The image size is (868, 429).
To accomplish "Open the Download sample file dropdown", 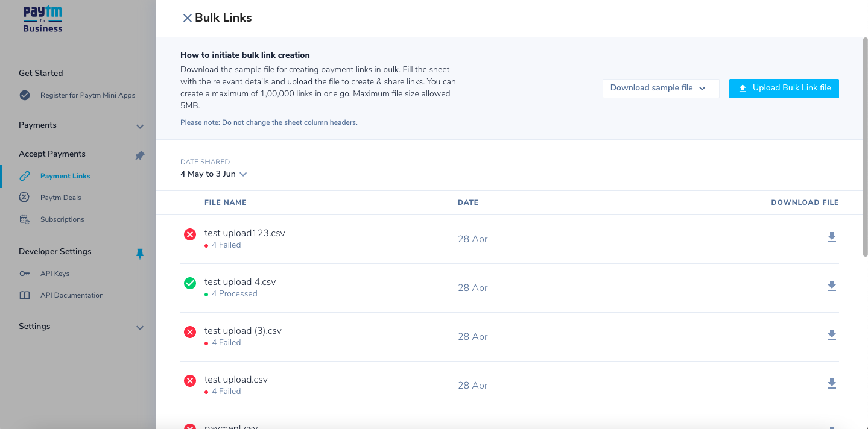I will (661, 88).
